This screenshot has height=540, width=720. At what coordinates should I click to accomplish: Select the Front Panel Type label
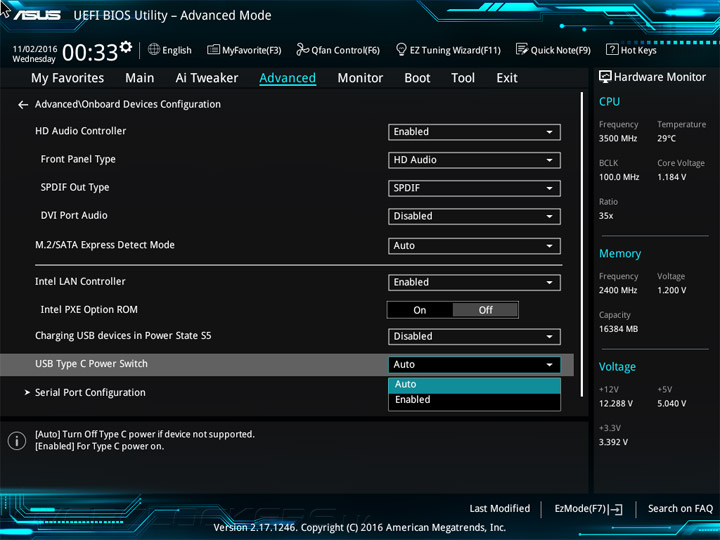pos(78,159)
